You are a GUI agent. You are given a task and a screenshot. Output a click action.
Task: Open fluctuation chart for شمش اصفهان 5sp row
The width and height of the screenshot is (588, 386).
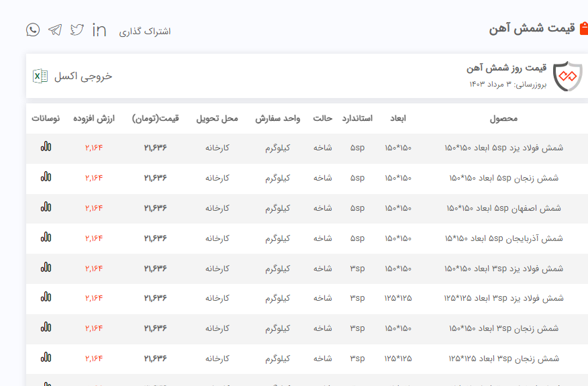pyautogui.click(x=46, y=207)
